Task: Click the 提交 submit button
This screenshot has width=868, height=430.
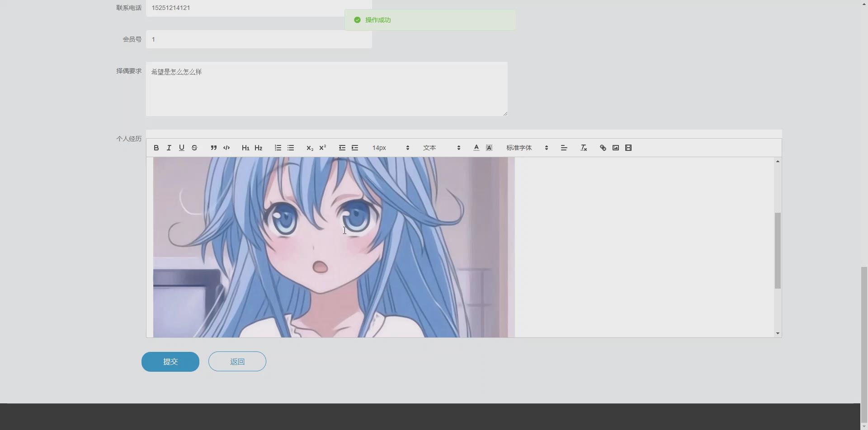Action: click(x=170, y=362)
